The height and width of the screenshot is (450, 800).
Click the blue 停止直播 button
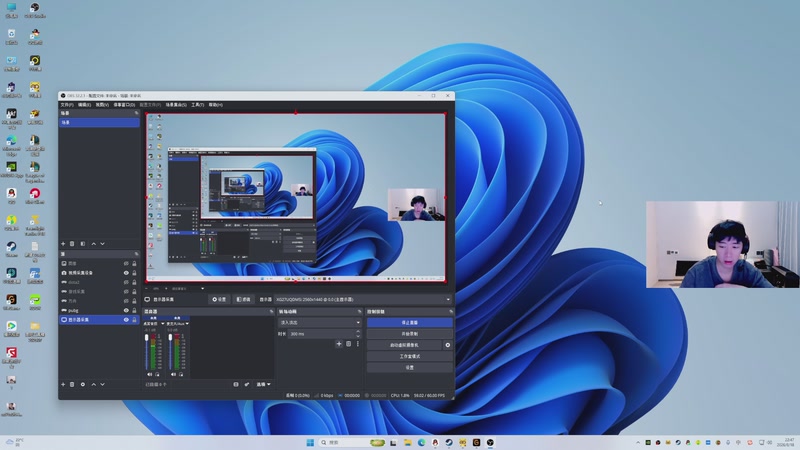410,322
